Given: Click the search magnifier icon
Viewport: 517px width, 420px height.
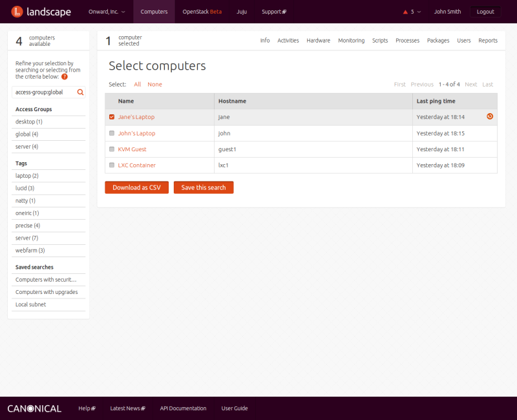Looking at the screenshot, I should [x=80, y=92].
